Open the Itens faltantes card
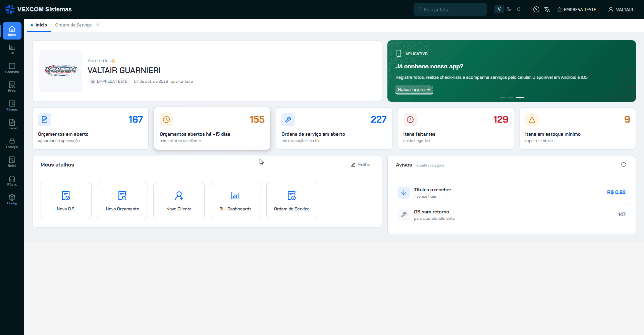The image size is (644, 335). pyautogui.click(x=456, y=128)
